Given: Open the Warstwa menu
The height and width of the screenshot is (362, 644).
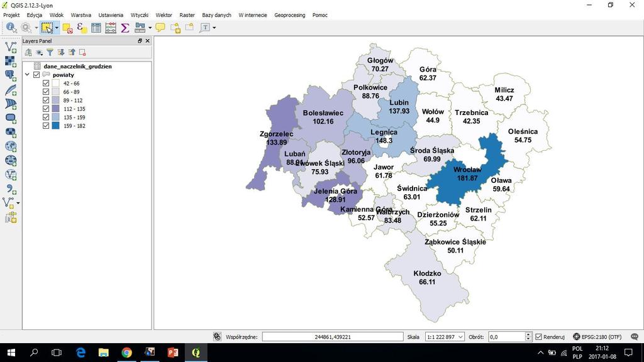Looking at the screenshot, I should click(x=81, y=15).
